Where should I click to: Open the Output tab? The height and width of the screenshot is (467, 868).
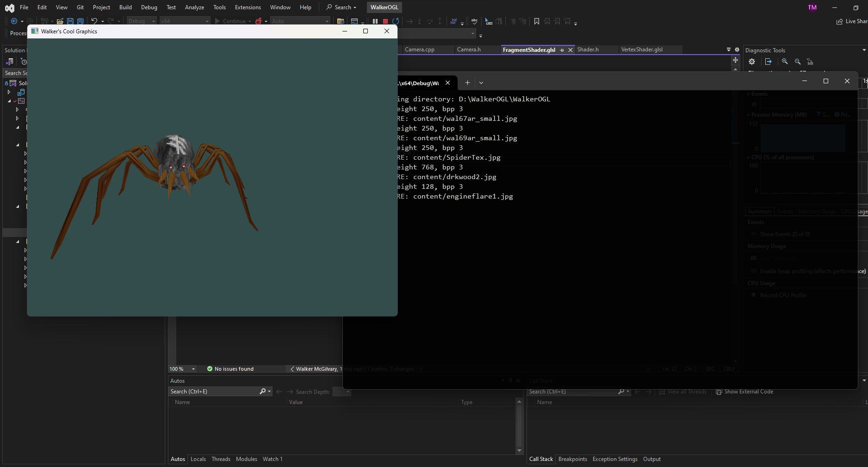pos(652,459)
